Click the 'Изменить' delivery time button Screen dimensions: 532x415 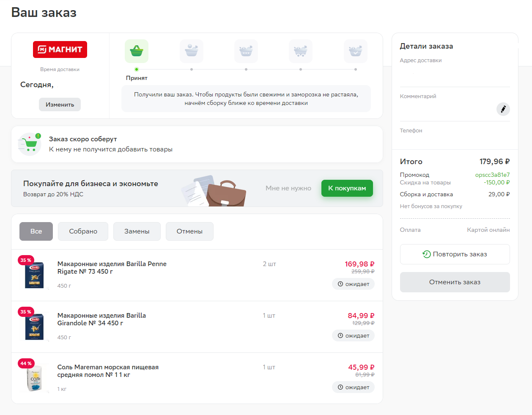(60, 104)
